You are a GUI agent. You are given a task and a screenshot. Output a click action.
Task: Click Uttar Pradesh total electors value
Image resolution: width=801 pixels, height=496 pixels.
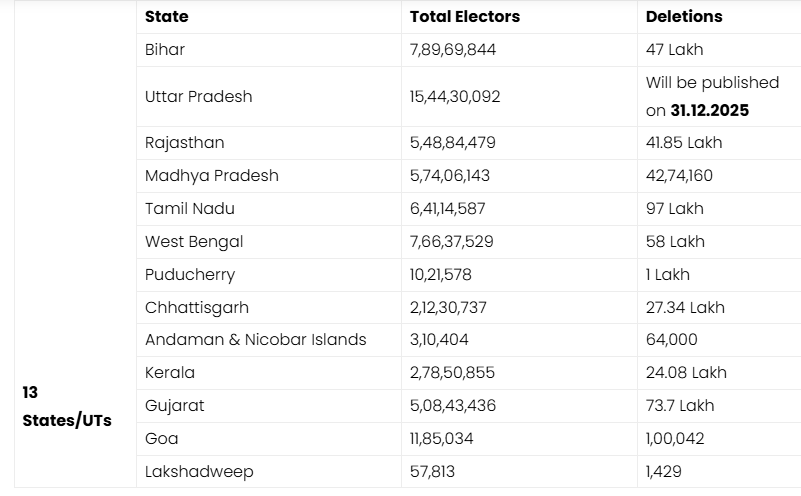click(x=455, y=97)
